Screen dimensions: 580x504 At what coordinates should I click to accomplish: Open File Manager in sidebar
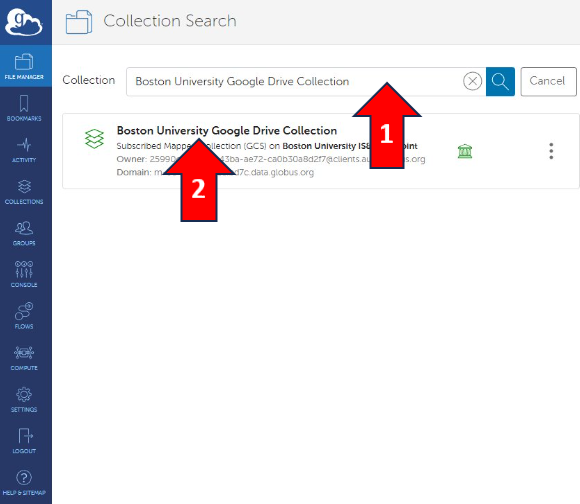[x=24, y=66]
